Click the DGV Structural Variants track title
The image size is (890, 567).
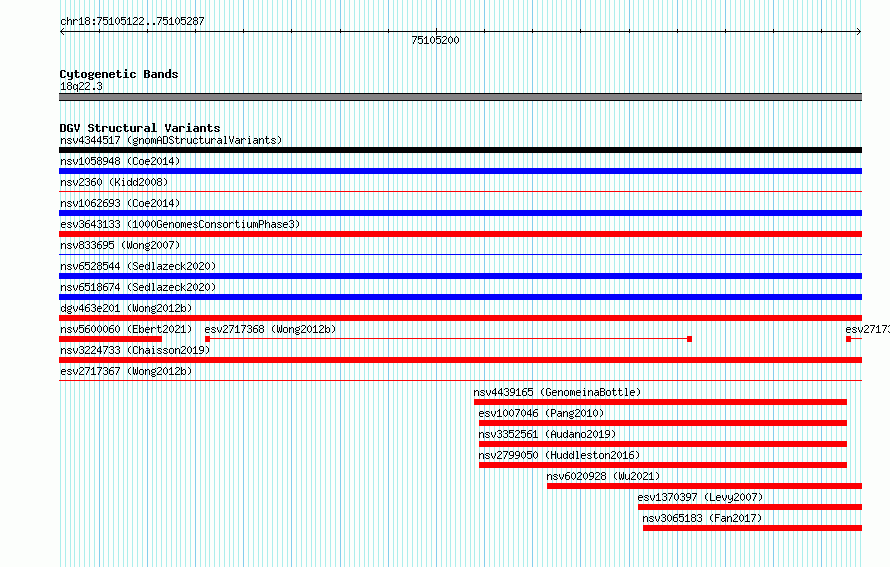coord(140,128)
